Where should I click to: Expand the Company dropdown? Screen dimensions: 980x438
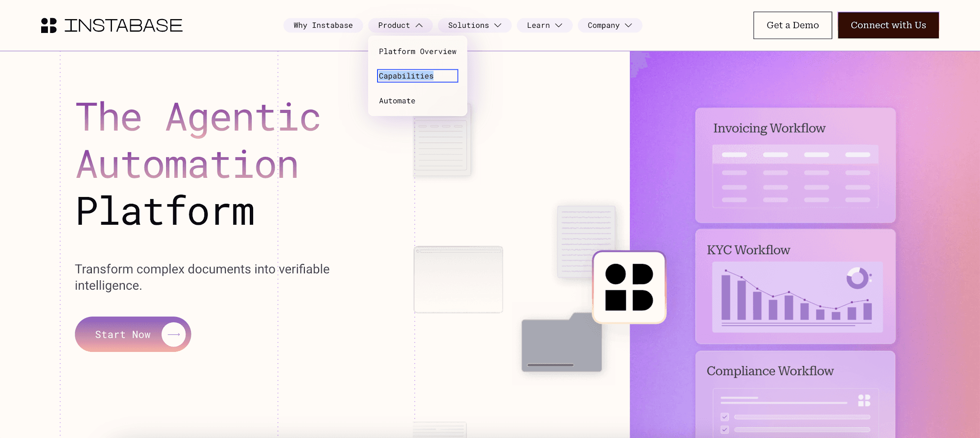coord(610,25)
